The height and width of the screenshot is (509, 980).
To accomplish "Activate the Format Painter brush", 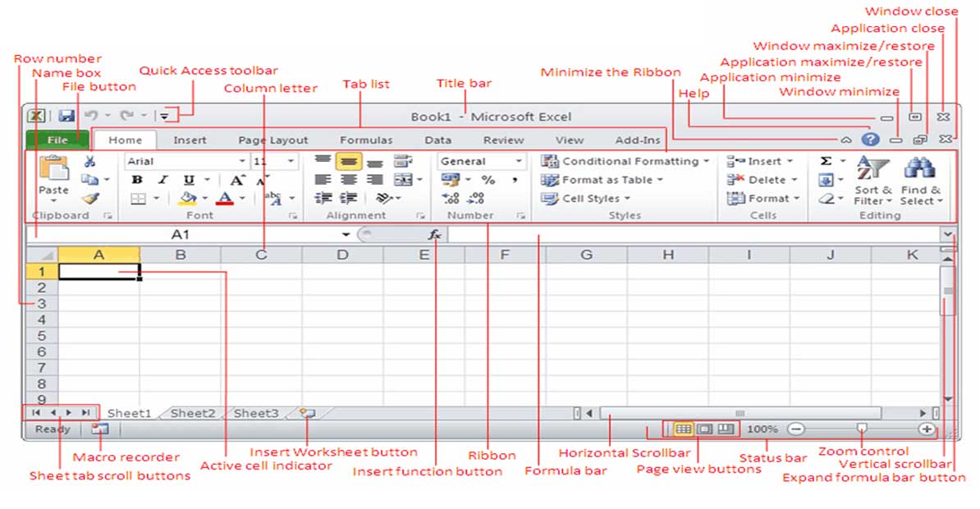I will tap(90, 199).
